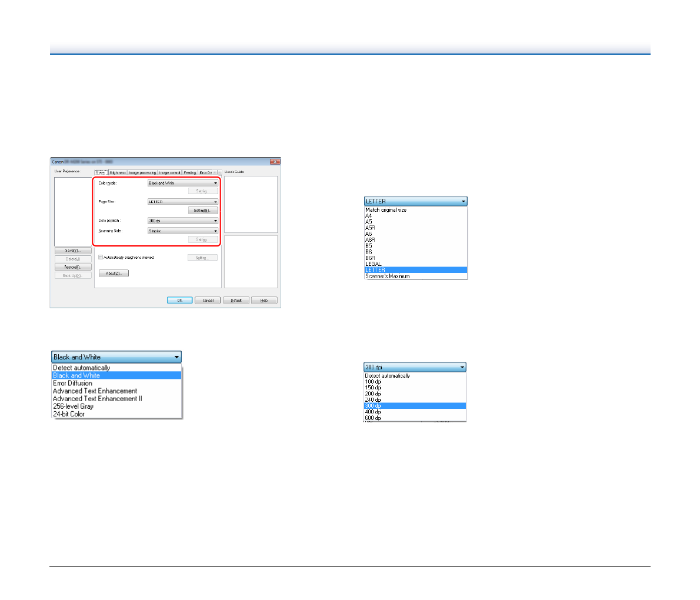Reset settings with the Default button
Image resolution: width=700 pixels, height=600 pixels.
(236, 300)
